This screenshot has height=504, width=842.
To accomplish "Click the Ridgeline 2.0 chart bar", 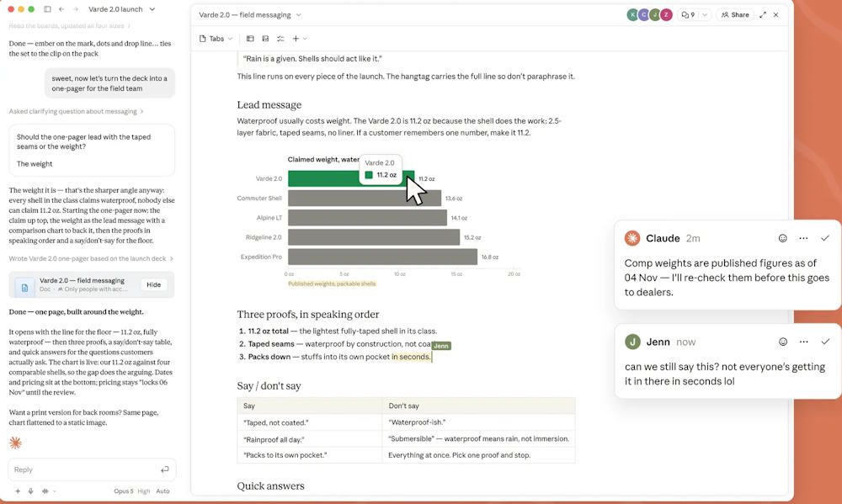I will point(375,237).
